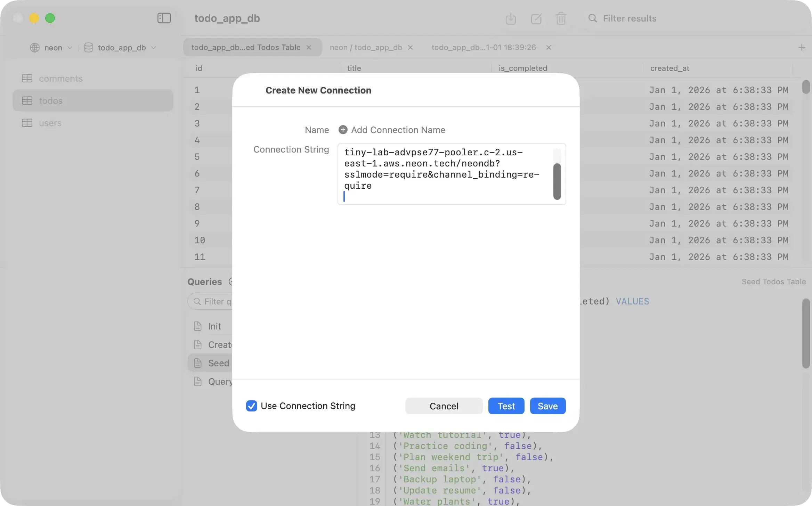Click the connection string scrollbar thumb

pos(557,181)
